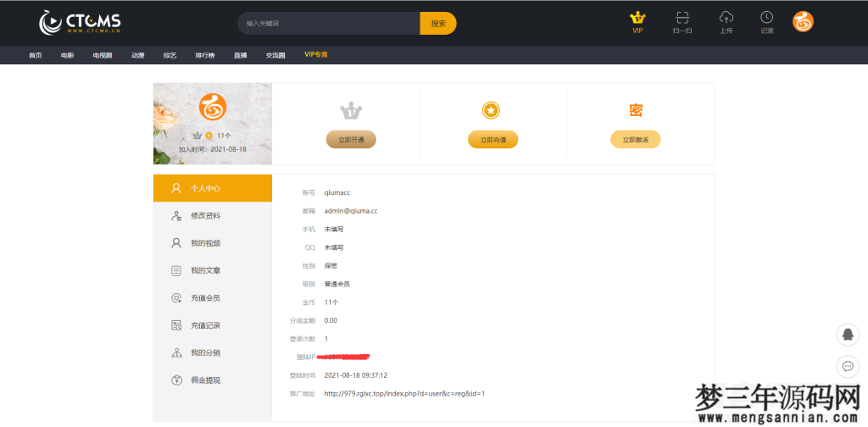The image size is (868, 427).
Task: Click the 立即充值 button
Action: pos(492,140)
